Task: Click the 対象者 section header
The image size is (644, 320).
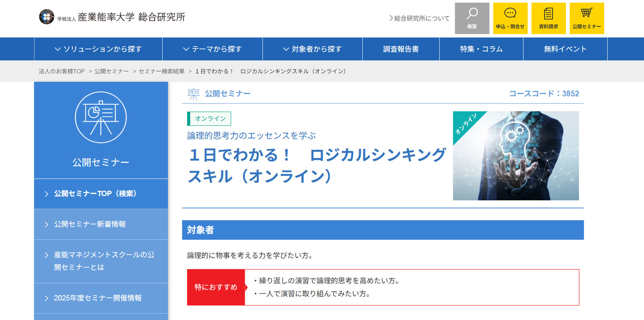Action: click(383, 230)
